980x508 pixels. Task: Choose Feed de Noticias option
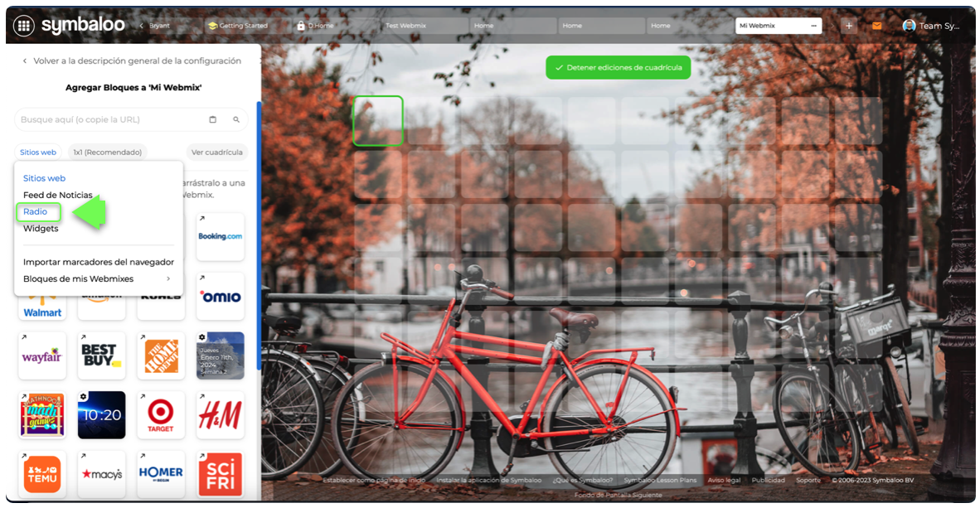click(x=57, y=195)
